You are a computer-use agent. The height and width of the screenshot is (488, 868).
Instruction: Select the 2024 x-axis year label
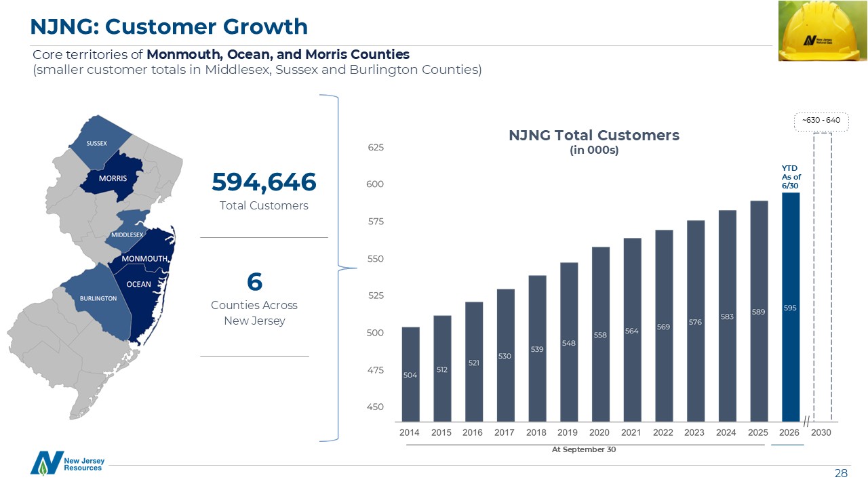pos(726,432)
